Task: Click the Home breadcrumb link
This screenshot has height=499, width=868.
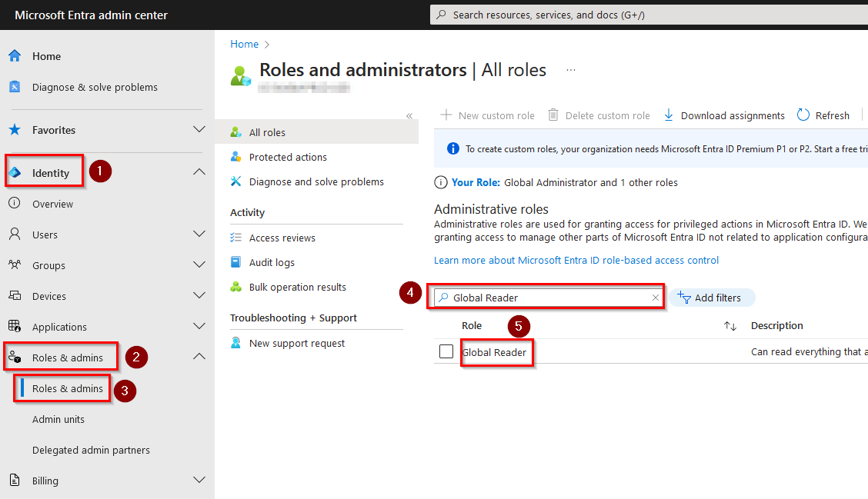Action: point(244,44)
